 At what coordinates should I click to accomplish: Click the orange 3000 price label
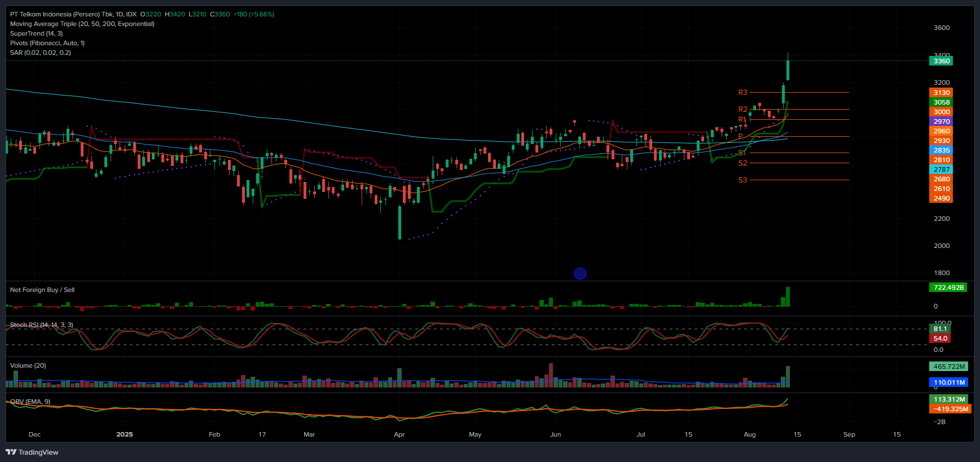tap(941, 112)
